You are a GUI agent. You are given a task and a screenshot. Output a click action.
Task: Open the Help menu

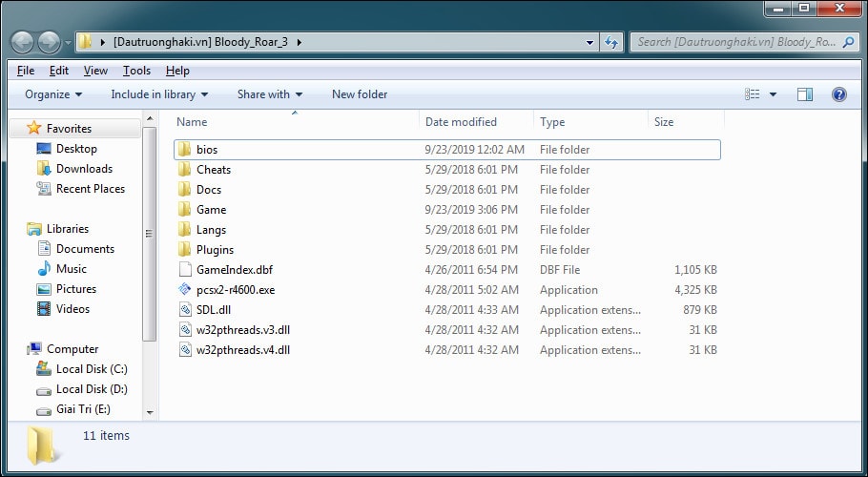coord(177,71)
